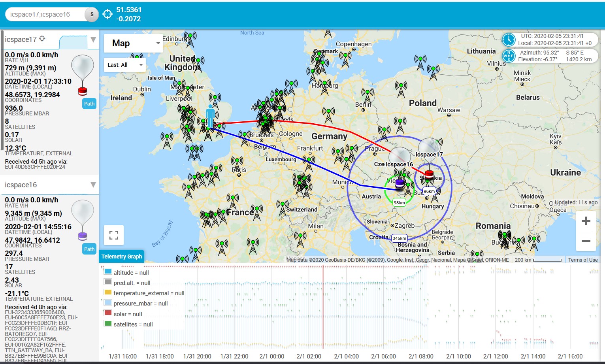Screen dimensions: 605x364
Task: Click the blue person chase-position marker
Action: (x=210, y=116)
